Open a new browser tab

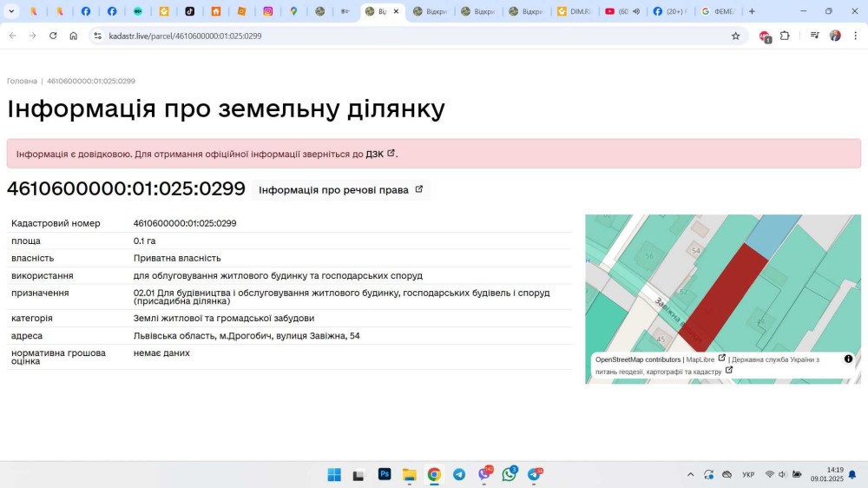tap(752, 11)
